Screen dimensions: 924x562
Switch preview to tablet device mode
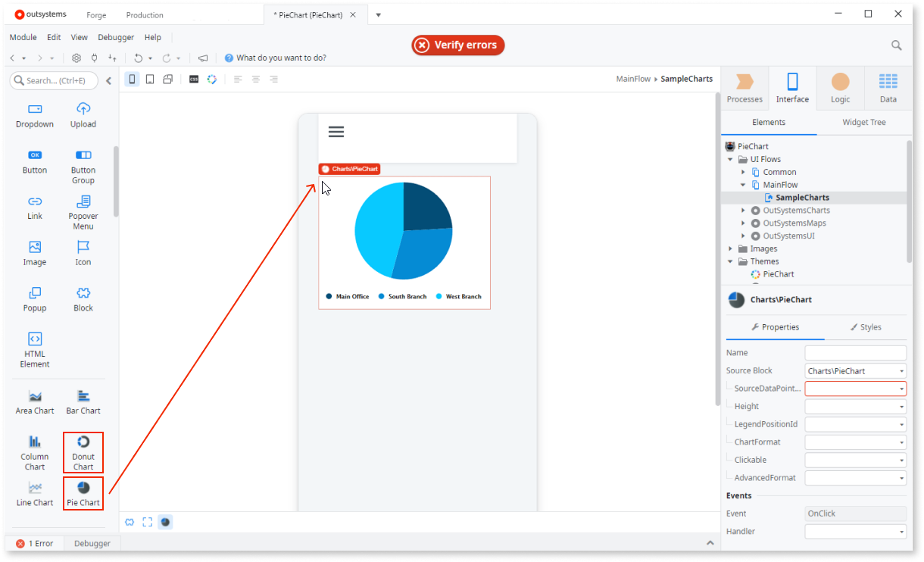click(x=149, y=78)
